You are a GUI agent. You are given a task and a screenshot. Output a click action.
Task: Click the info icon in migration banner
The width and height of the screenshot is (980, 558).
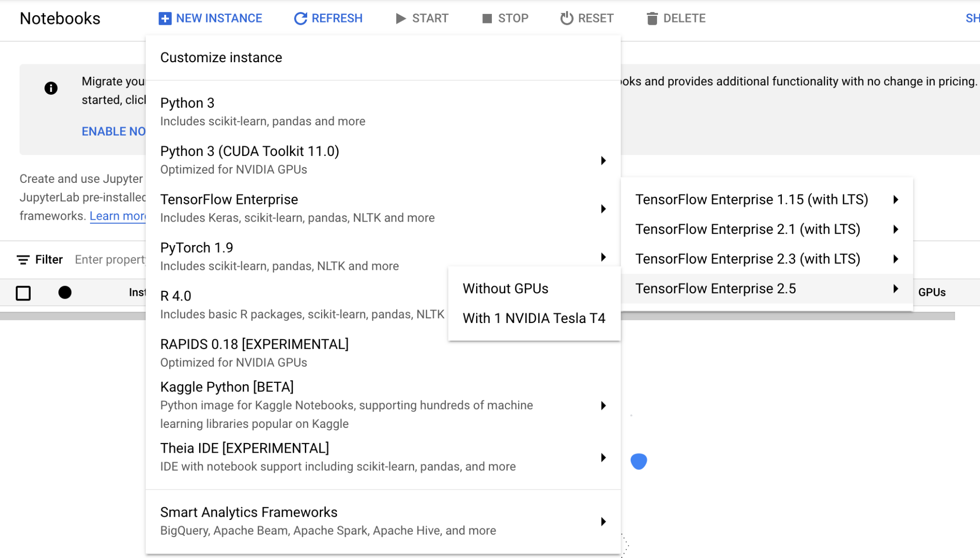[x=51, y=88]
